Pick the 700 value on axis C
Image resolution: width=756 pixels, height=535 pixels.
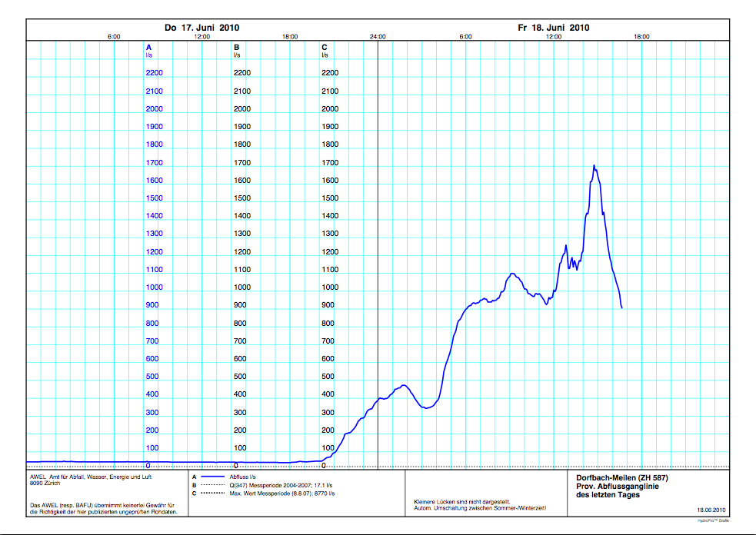pyautogui.click(x=328, y=341)
